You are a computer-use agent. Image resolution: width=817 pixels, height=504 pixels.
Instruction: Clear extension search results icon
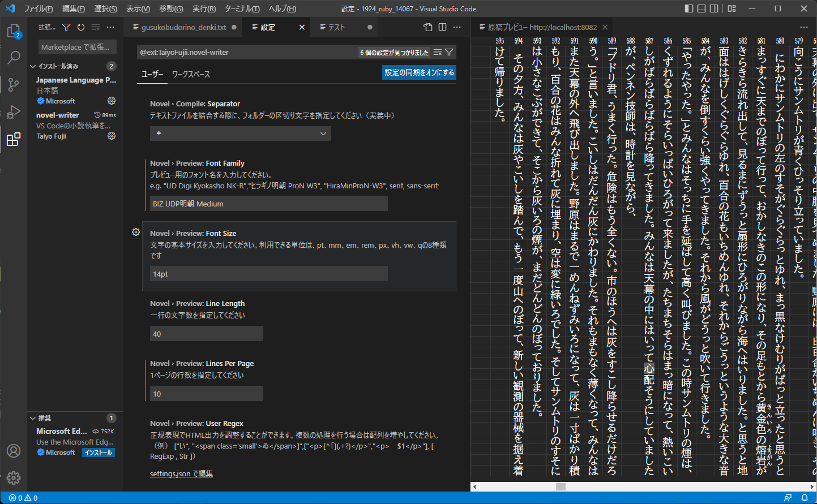[96, 27]
